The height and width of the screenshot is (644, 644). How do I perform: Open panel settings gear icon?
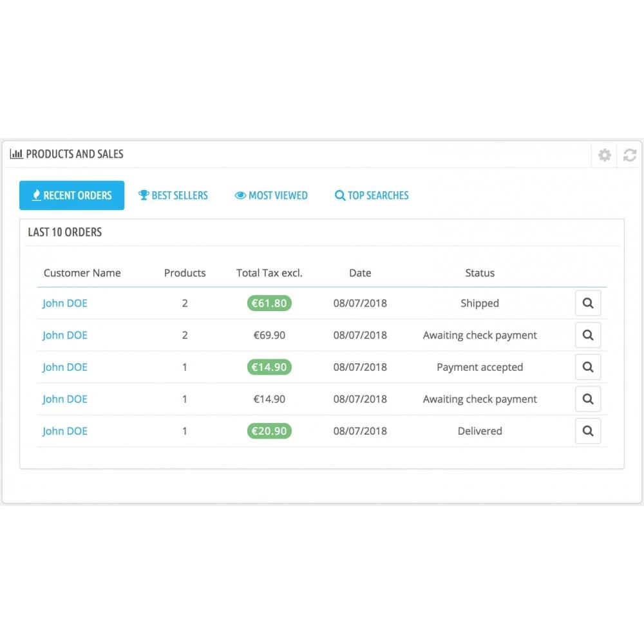click(x=604, y=155)
